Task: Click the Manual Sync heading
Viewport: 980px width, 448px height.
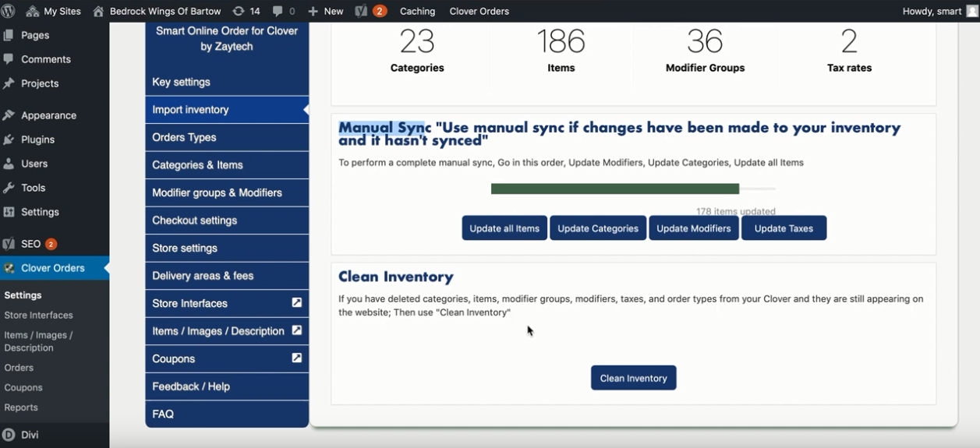Action: click(x=620, y=134)
